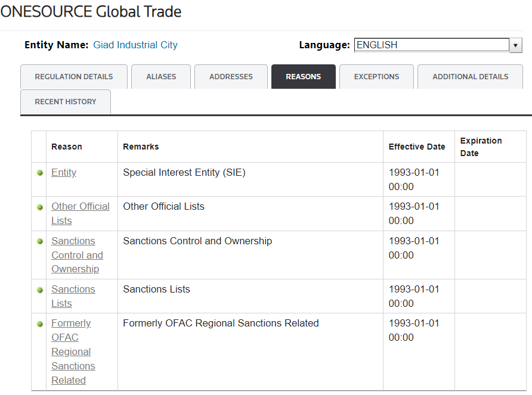Click the Sanctions Control and Ownership link
The height and width of the screenshot is (395, 532).
point(76,255)
